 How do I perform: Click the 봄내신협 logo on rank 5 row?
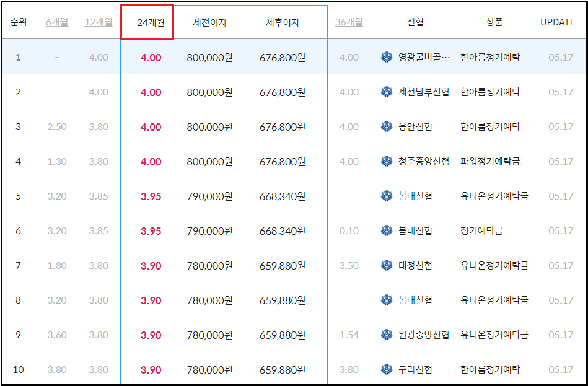tap(387, 196)
